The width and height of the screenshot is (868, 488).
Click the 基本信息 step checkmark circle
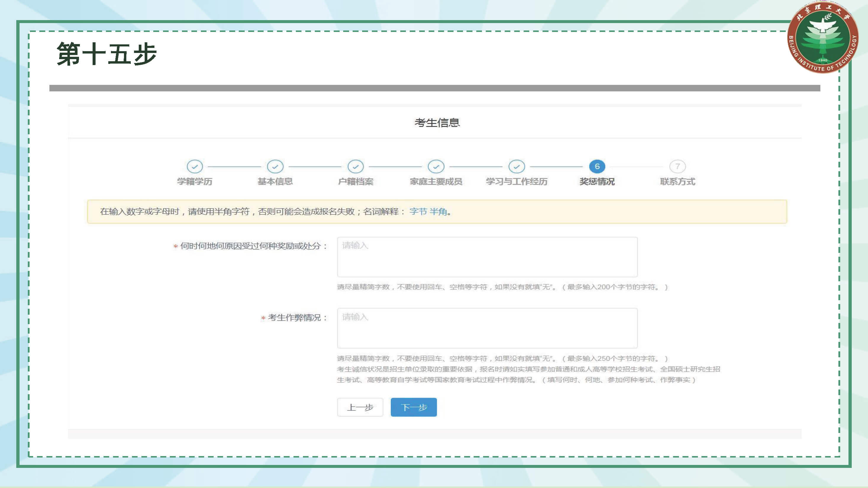click(275, 167)
